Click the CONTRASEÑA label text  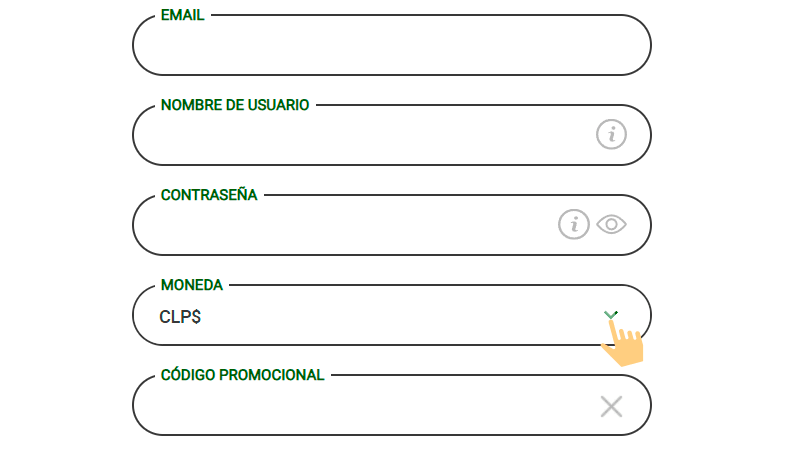(x=209, y=195)
